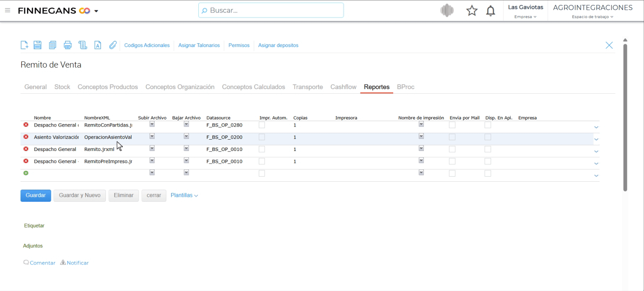Delete the RemitoConPartidas report row
Screen dimensions: 644x291
[26, 125]
